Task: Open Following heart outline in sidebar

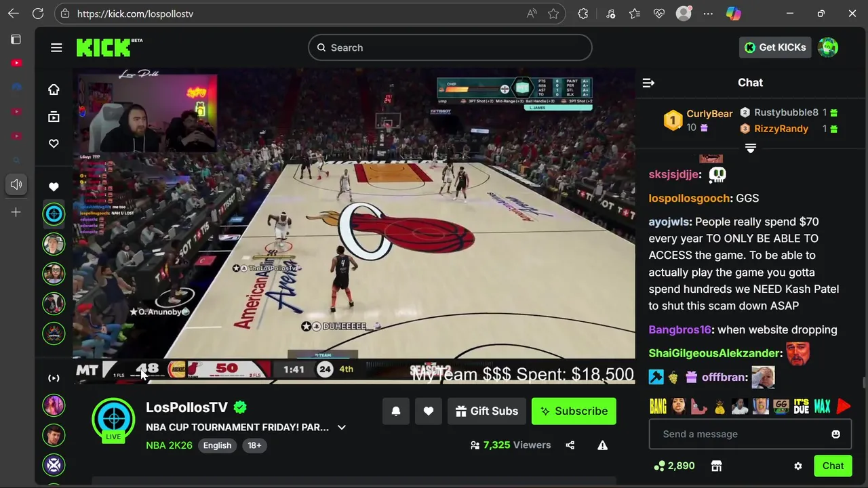Action: (x=54, y=144)
